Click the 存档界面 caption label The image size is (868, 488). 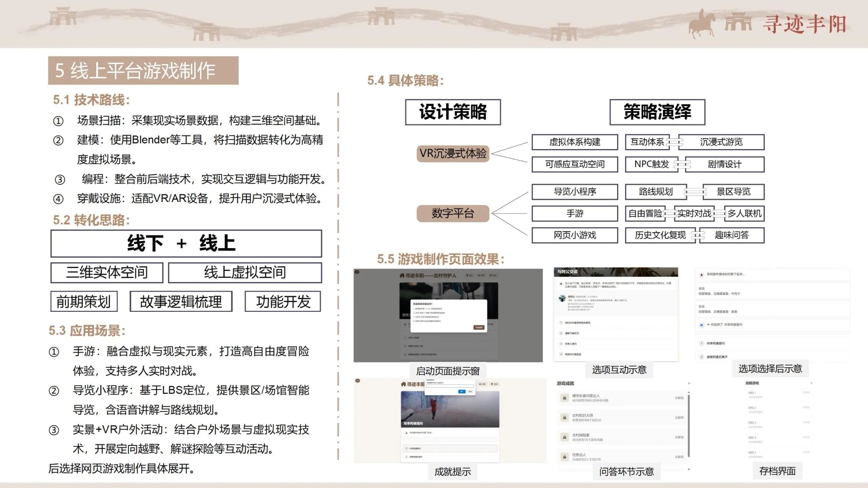coord(777,471)
